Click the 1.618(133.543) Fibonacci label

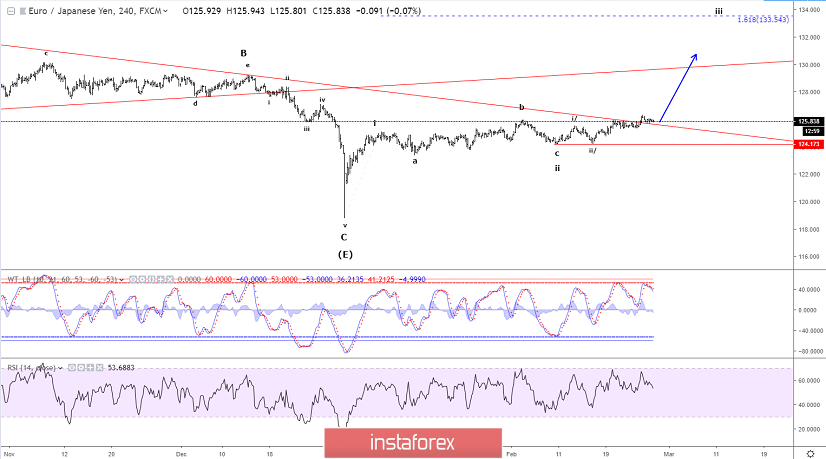[763, 19]
